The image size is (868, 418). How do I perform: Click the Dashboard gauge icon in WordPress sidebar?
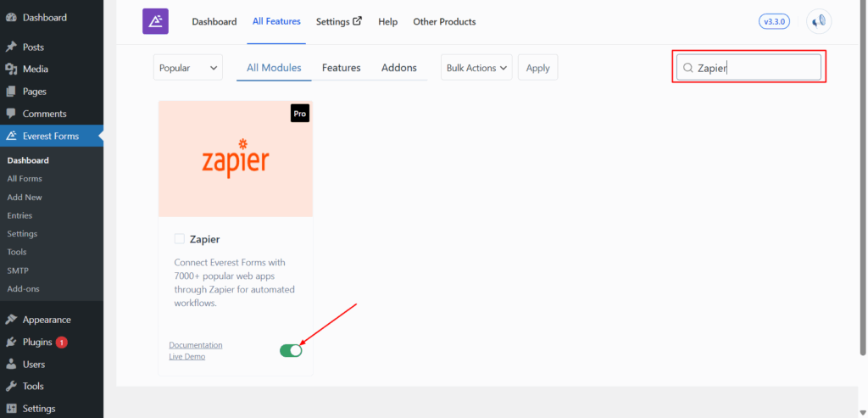point(11,17)
